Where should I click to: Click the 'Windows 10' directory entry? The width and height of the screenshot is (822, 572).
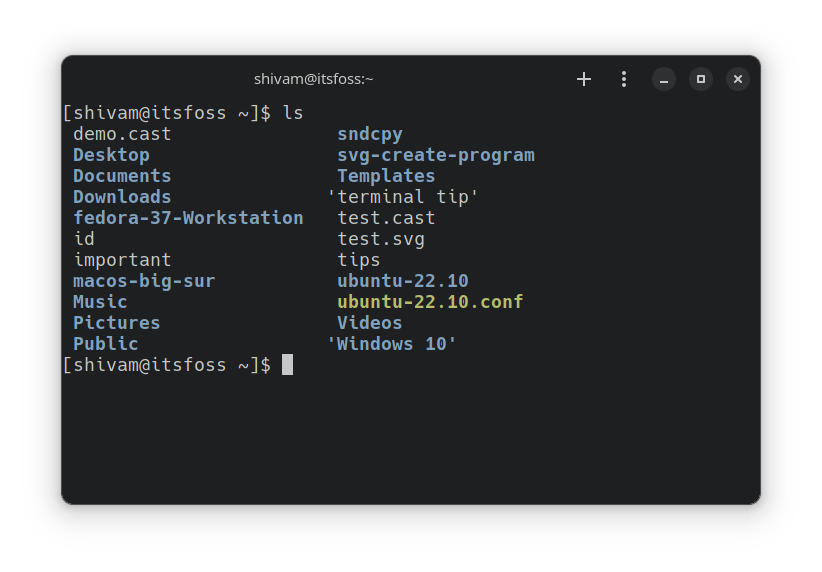tap(392, 344)
